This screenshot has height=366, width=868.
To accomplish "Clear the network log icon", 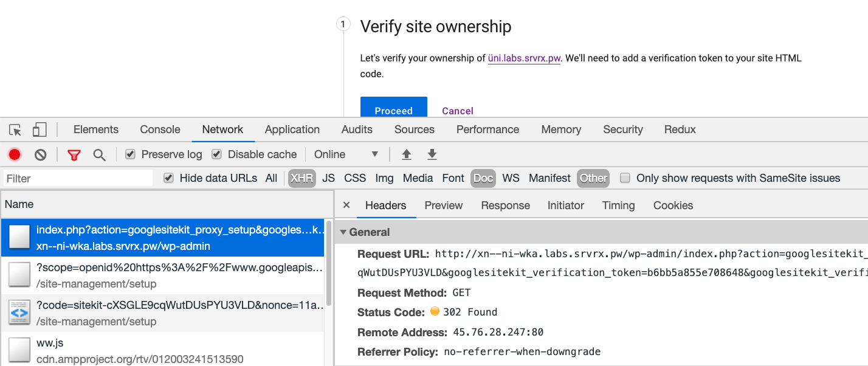I will tap(41, 154).
